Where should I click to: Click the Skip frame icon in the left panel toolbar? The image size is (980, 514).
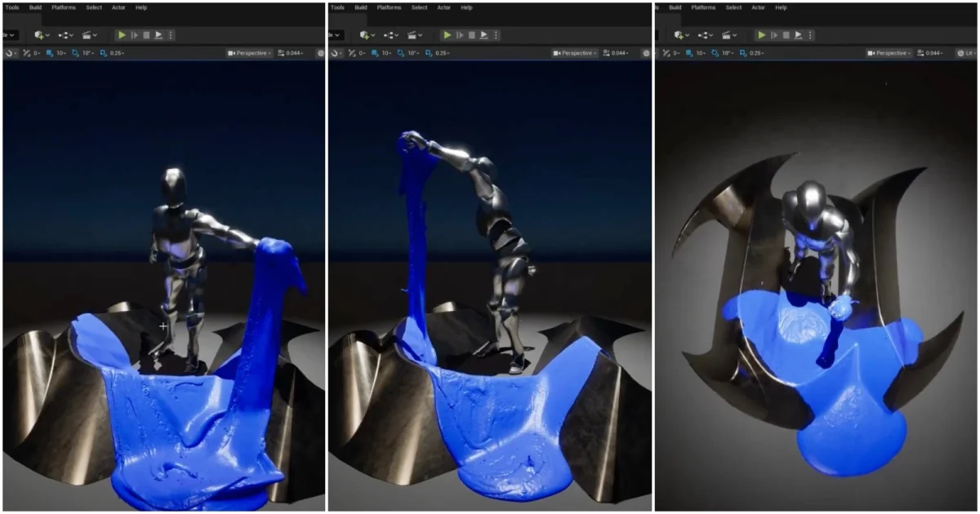[134, 35]
